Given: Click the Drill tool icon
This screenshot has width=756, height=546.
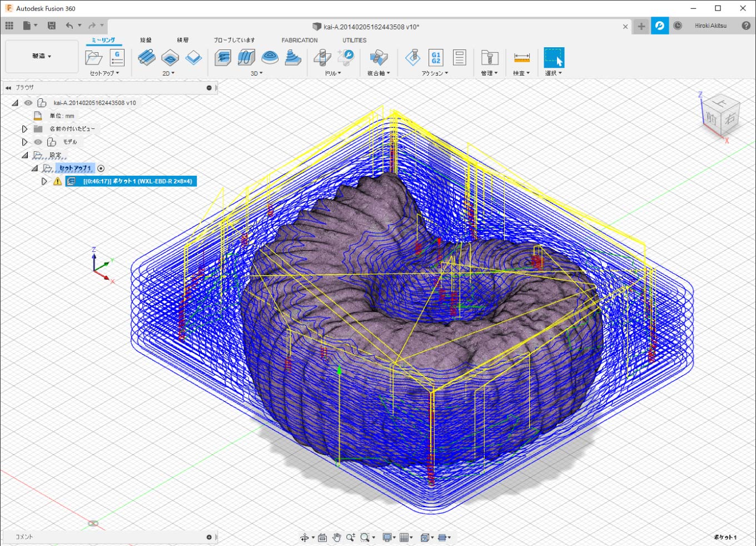Looking at the screenshot, I should point(322,58).
